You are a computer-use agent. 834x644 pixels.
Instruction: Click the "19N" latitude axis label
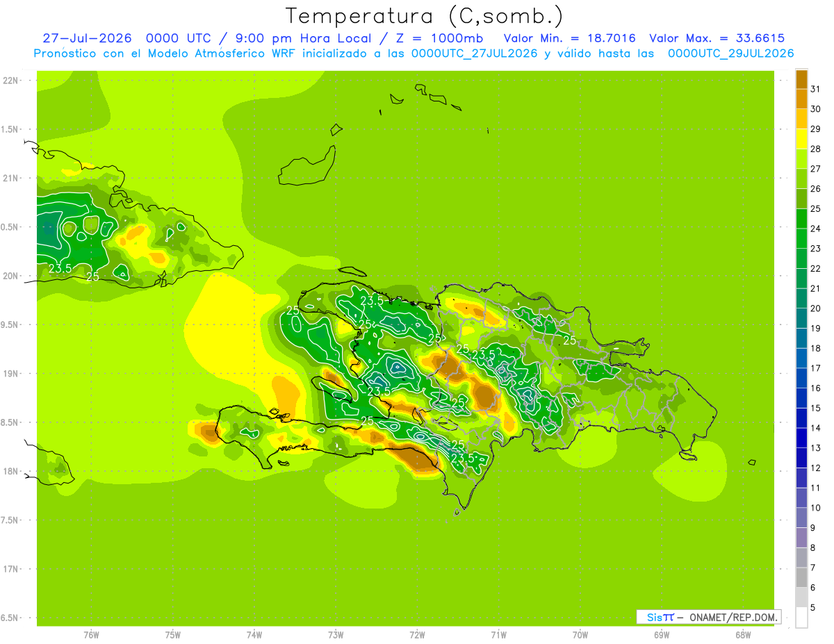coord(10,373)
